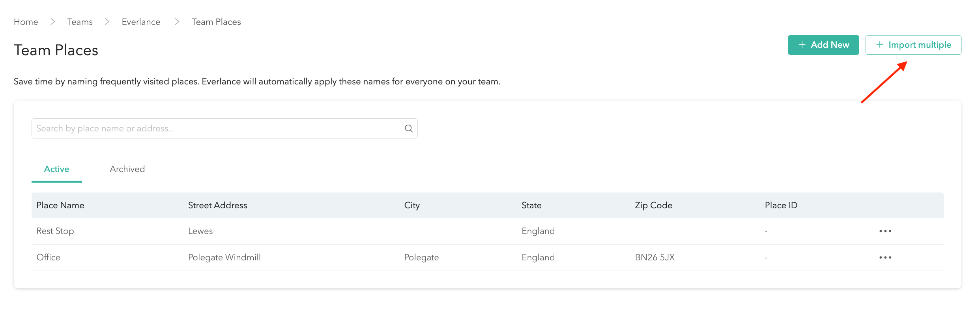
Task: Switch to the Archived tab
Action: (127, 169)
